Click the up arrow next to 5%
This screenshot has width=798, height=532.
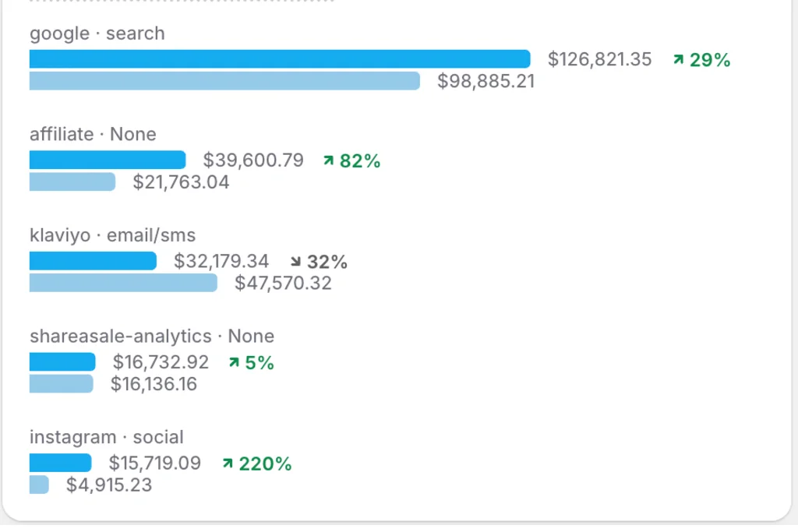pos(233,362)
